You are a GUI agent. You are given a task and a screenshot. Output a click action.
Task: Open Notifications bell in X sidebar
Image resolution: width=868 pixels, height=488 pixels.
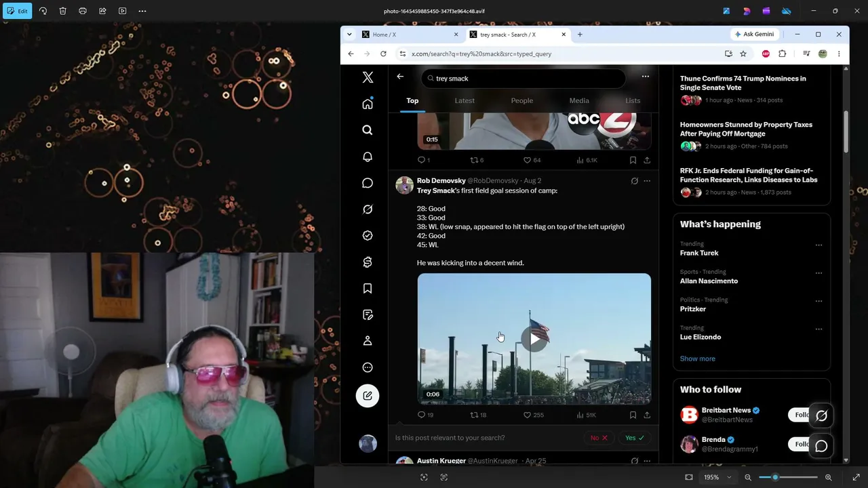pyautogui.click(x=368, y=157)
